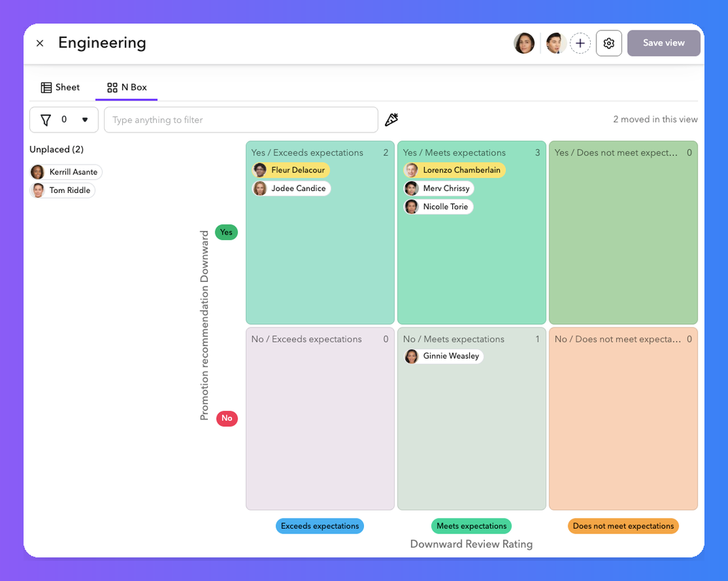Add a collaborator with the plus icon
Viewport: 728px width, 581px height.
(580, 43)
